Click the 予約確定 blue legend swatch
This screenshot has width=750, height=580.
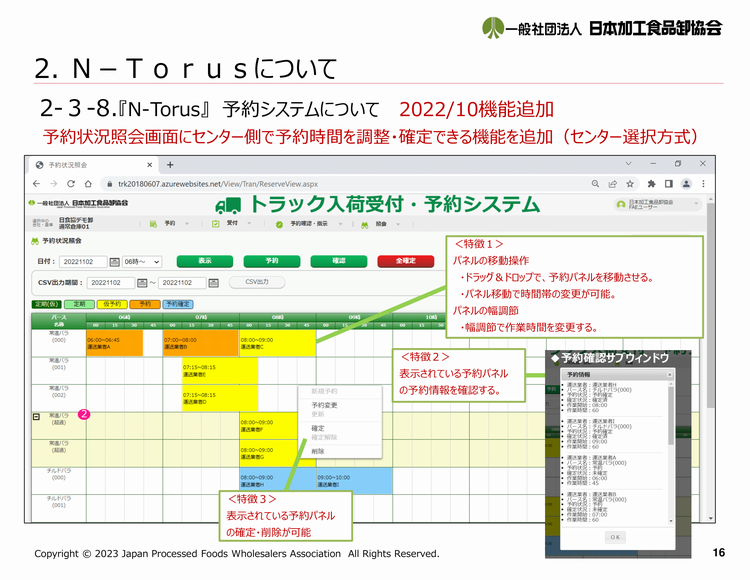tap(178, 304)
